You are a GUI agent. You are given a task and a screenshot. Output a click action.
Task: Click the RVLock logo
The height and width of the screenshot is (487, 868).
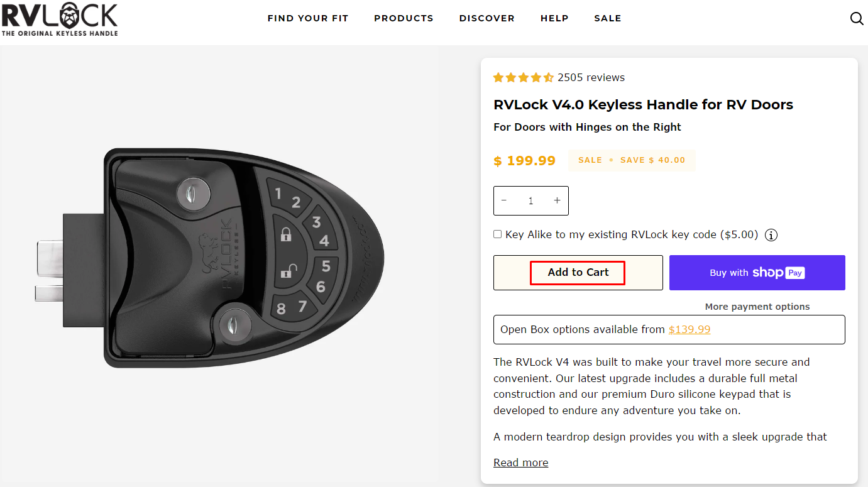60,19
